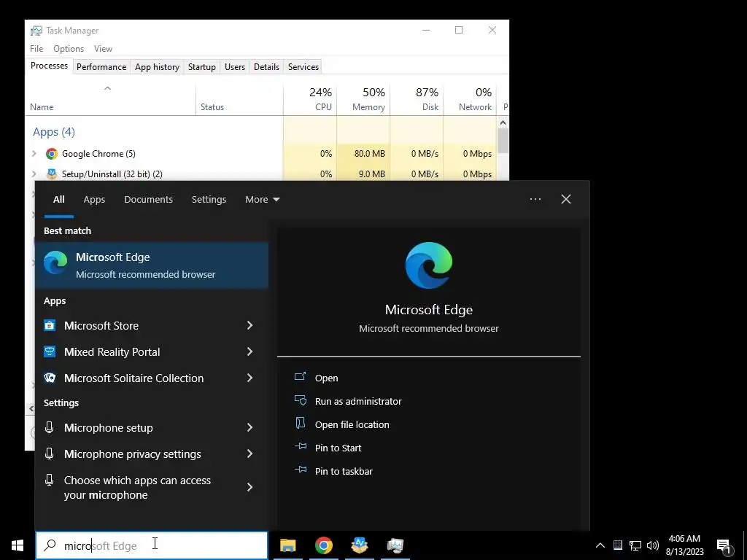Show hidden system tray icons
This screenshot has height=560, width=747.
pos(600,545)
